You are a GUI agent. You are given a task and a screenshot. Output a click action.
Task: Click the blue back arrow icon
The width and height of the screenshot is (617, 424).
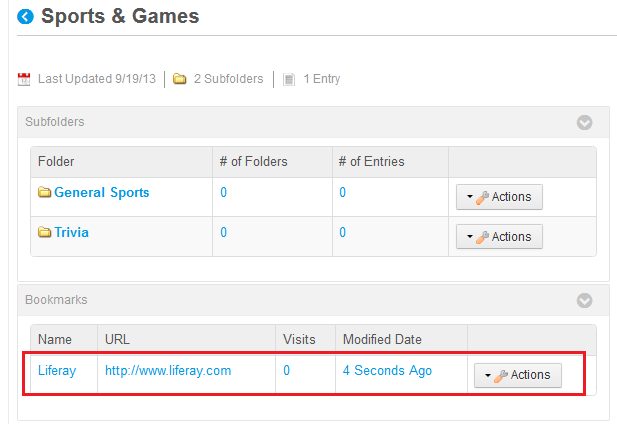(x=26, y=17)
